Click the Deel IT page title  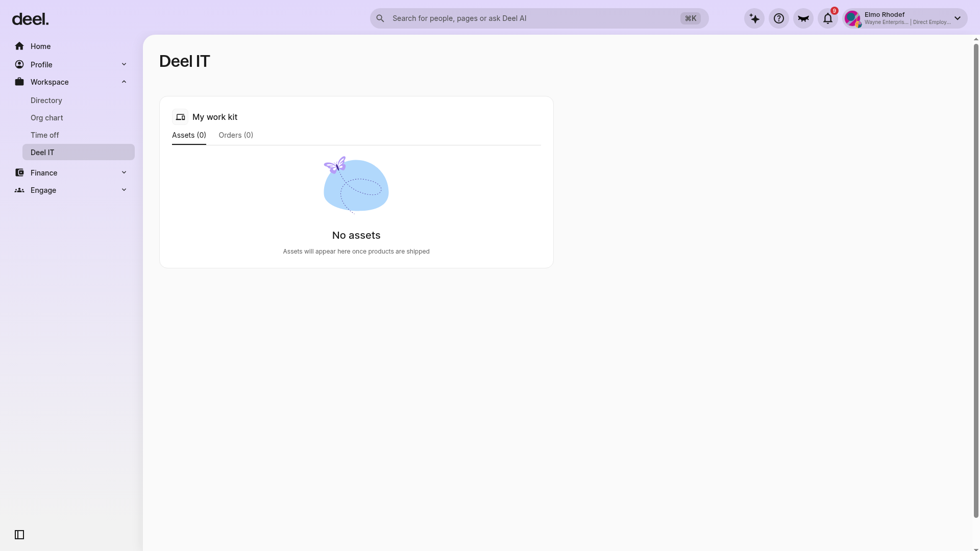[x=185, y=61]
